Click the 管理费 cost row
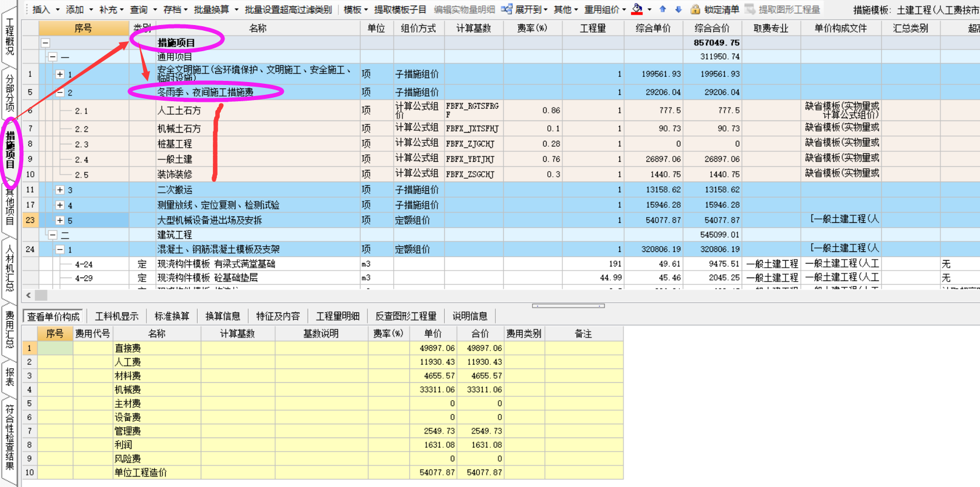This screenshot has width=980, height=487. coord(322,431)
